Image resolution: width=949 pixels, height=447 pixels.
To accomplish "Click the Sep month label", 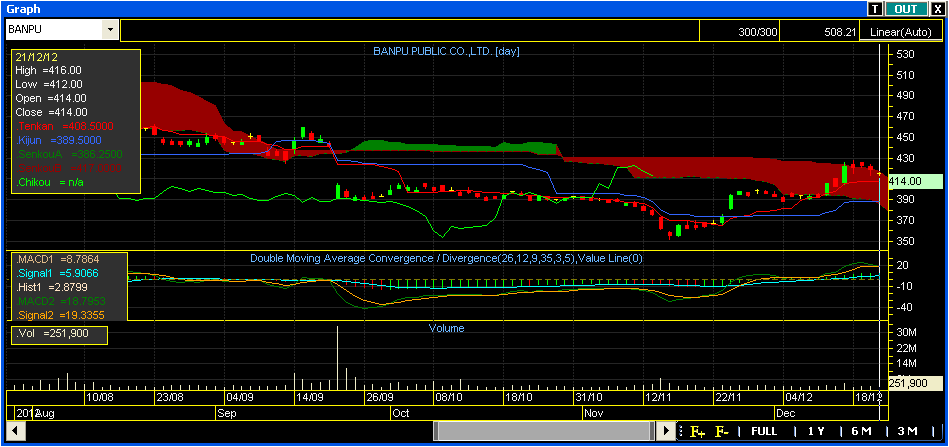I will pyautogui.click(x=226, y=413).
